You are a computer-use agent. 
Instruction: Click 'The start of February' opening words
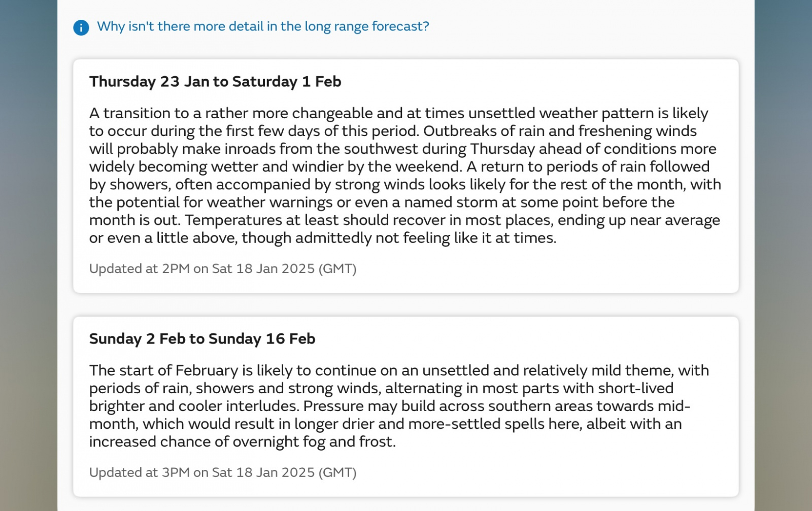[164, 370]
